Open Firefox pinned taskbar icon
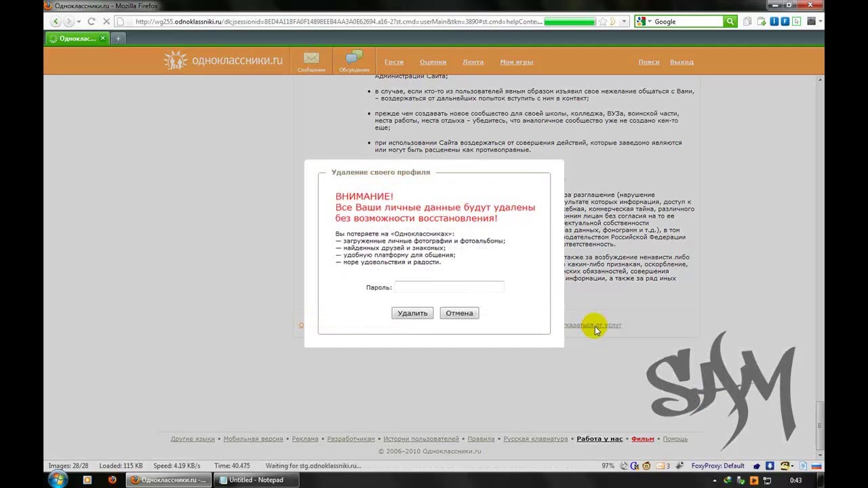Image resolution: width=868 pixels, height=488 pixels. tap(112, 480)
